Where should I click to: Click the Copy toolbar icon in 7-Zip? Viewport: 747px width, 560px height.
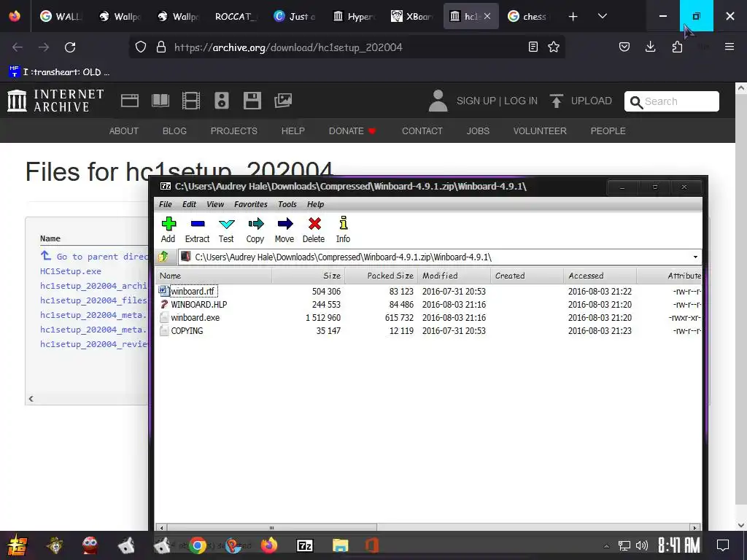coord(255,230)
